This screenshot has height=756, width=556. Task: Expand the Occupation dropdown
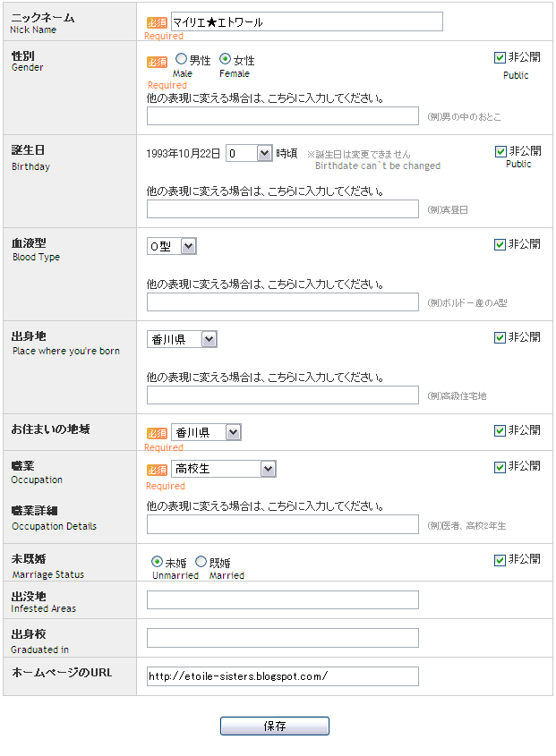click(224, 469)
